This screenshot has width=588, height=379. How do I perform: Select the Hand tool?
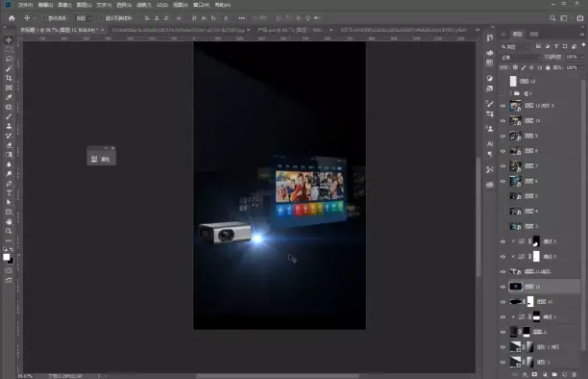(9, 221)
